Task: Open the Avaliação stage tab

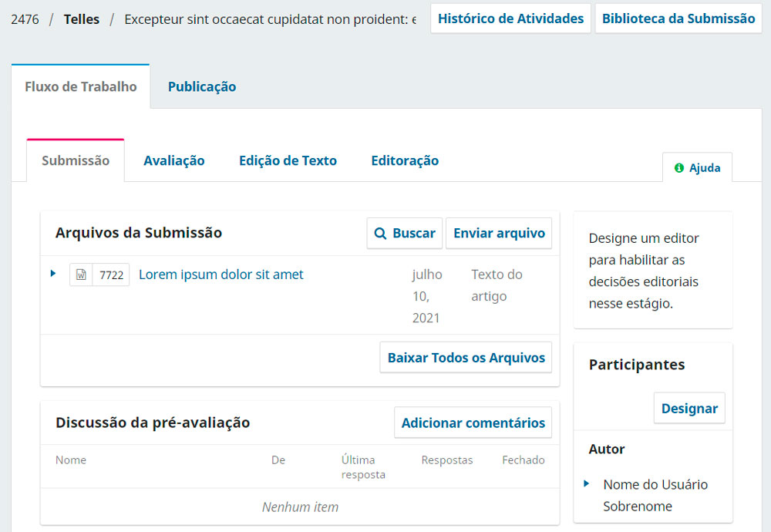Action: 174,161
